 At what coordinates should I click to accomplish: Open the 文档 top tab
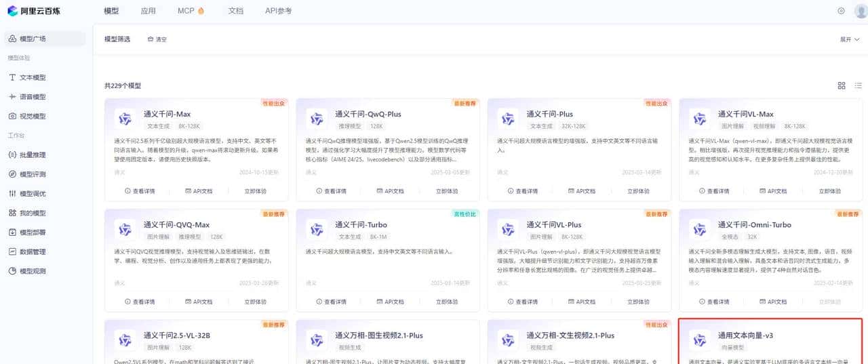click(x=236, y=11)
